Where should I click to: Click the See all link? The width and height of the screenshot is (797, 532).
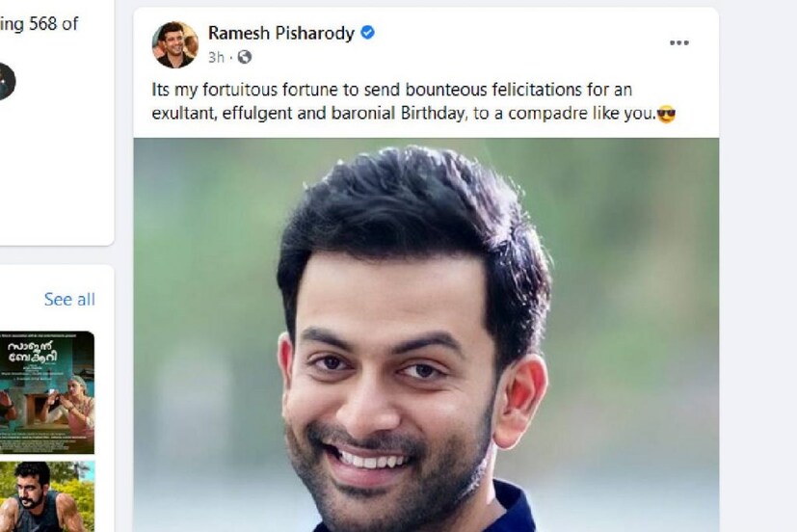[69, 300]
